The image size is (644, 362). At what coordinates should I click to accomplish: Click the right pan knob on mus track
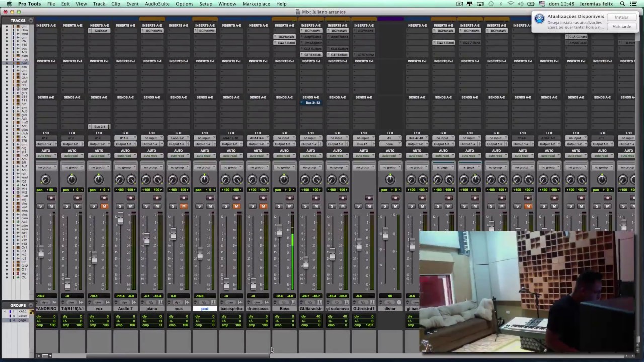184,179
